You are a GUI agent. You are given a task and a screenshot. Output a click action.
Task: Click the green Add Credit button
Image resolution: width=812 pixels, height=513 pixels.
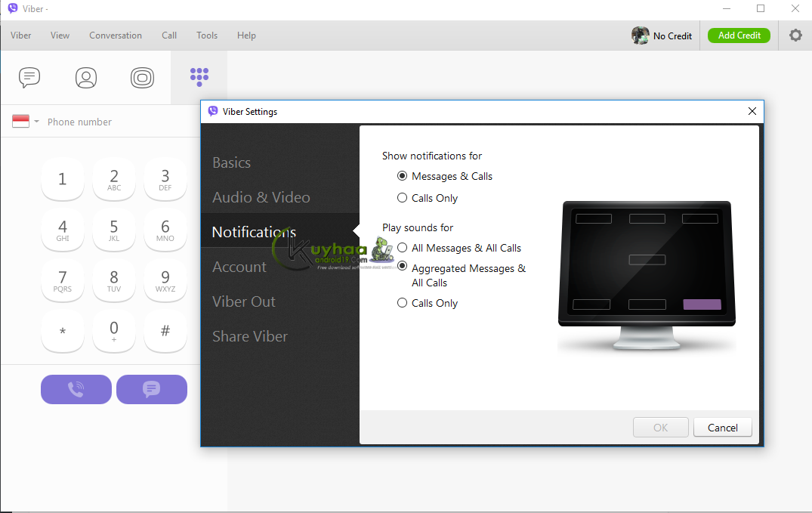(739, 36)
